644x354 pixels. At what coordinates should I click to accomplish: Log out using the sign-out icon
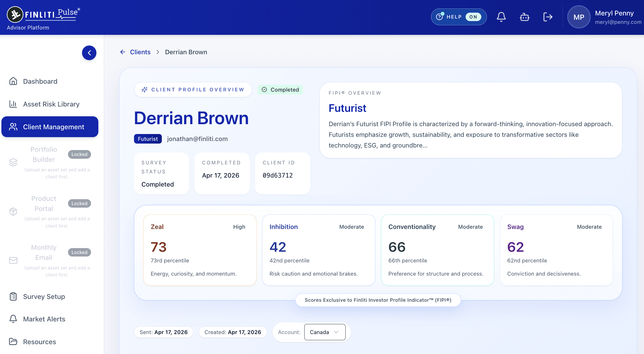pyautogui.click(x=548, y=17)
